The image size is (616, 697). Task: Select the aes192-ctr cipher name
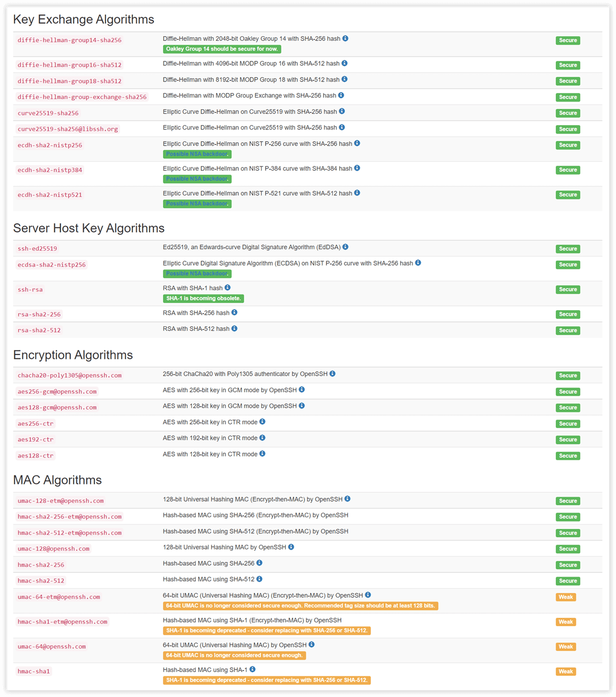36,440
